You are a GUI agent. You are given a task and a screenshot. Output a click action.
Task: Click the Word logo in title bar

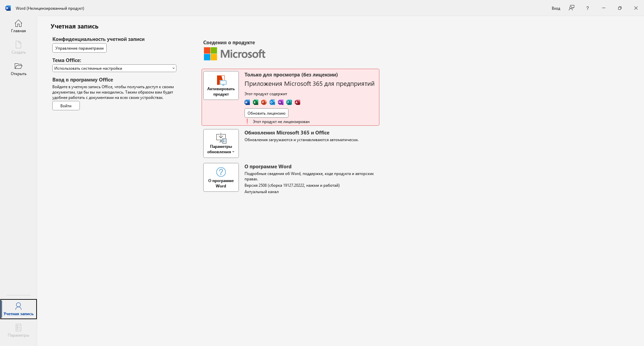8,8
